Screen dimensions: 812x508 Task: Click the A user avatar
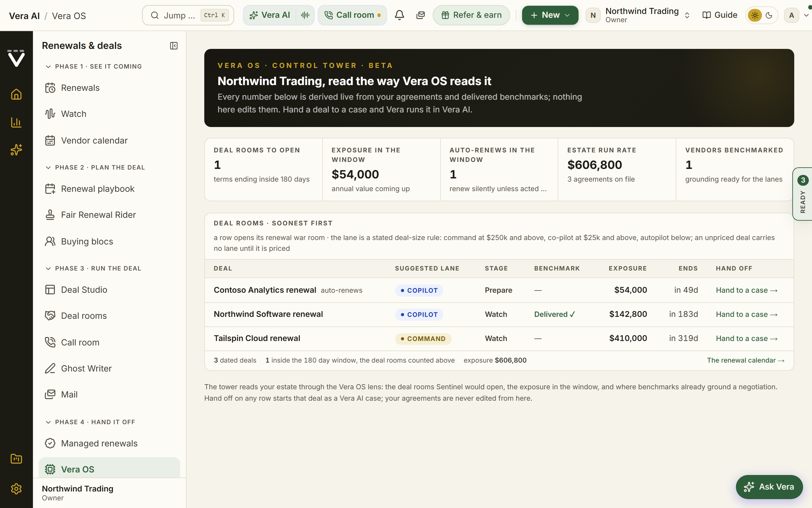791,15
